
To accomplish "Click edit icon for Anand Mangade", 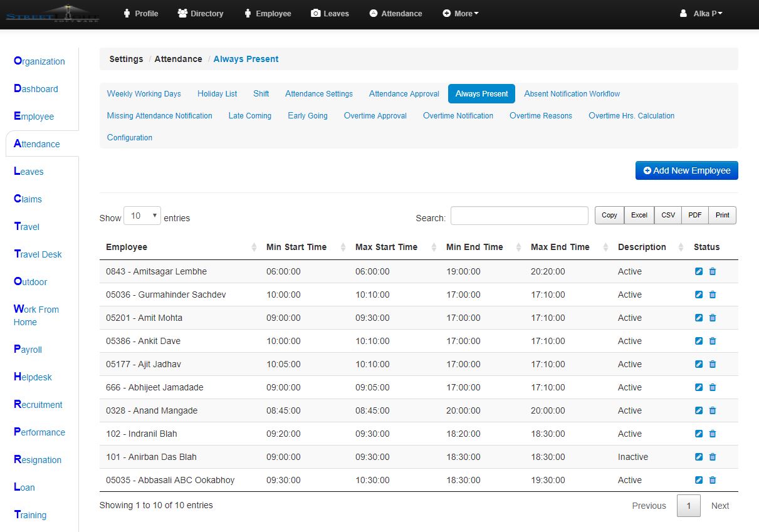I will tap(699, 410).
